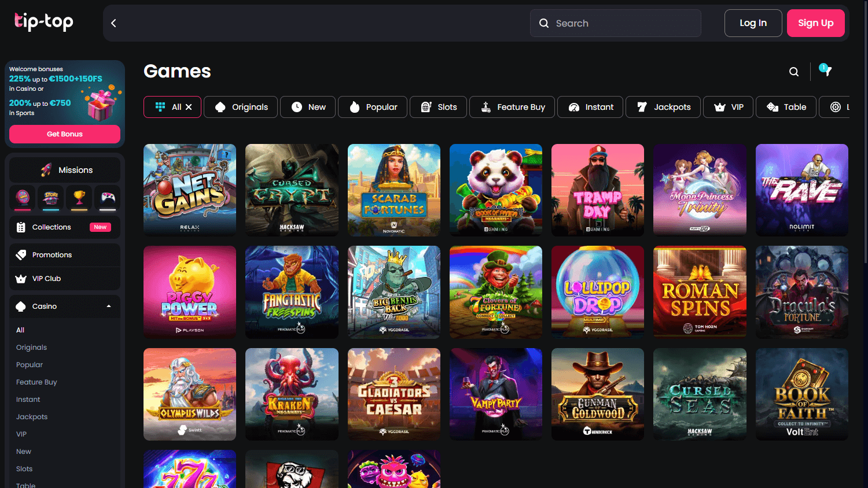The image size is (868, 488).
Task: Click the Sign Up button
Action: coord(815,23)
